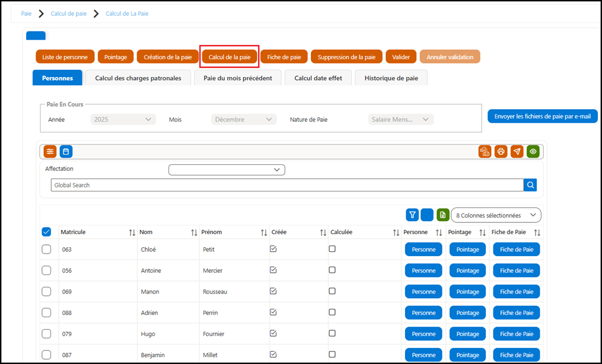Click the blue funnel filter icon
The image size is (602, 364).
point(412,215)
